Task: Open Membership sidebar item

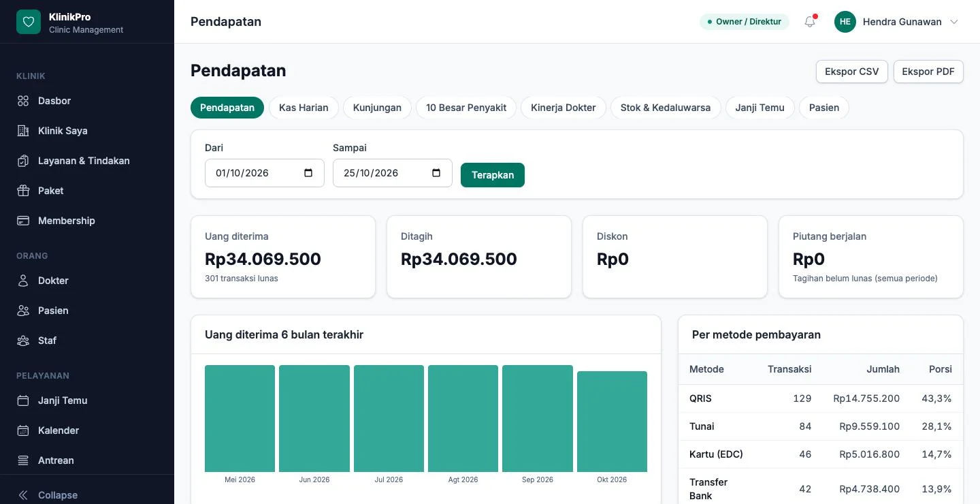Action: (x=67, y=221)
